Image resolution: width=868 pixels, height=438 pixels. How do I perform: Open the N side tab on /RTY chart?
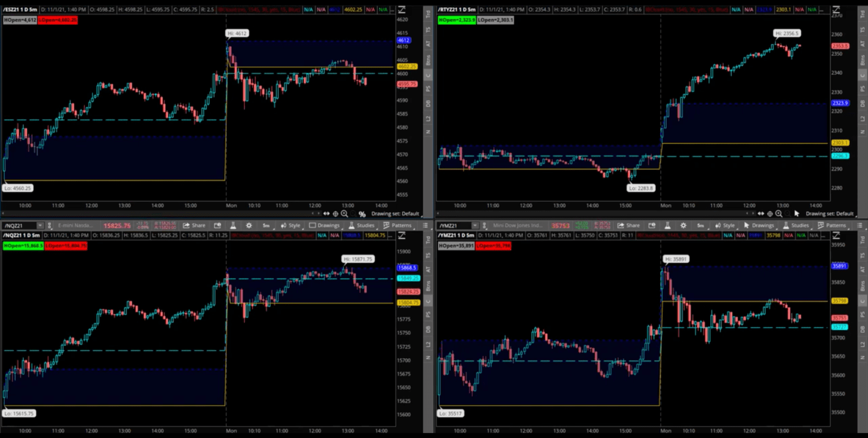tap(863, 132)
